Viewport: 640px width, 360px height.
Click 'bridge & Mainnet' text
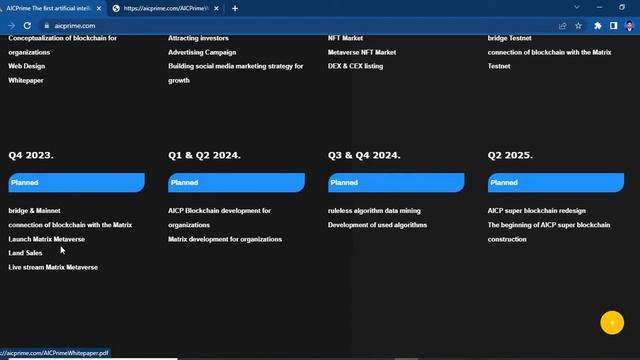click(34, 211)
